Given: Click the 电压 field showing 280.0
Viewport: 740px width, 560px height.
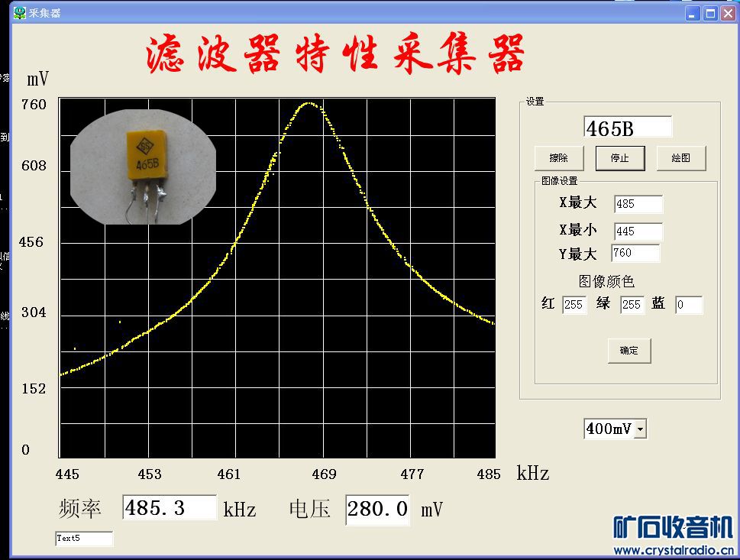Looking at the screenshot, I should (x=377, y=510).
